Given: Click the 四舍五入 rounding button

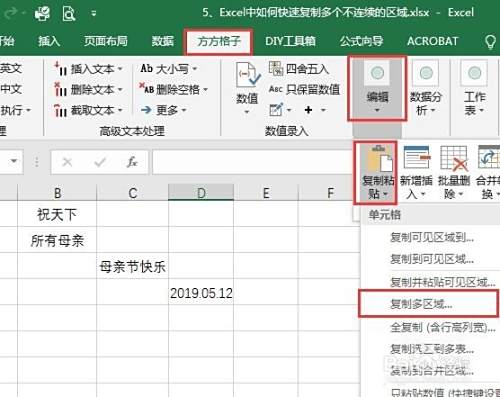Looking at the screenshot, I should tap(299, 69).
